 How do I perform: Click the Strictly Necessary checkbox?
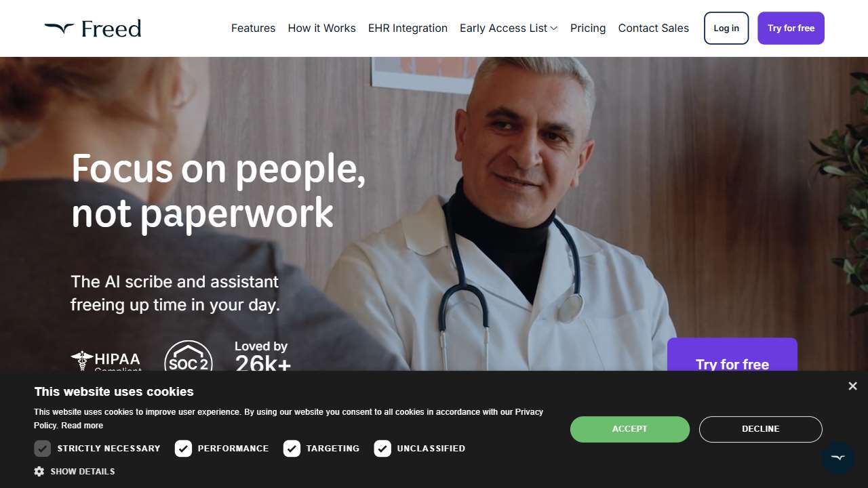click(43, 449)
